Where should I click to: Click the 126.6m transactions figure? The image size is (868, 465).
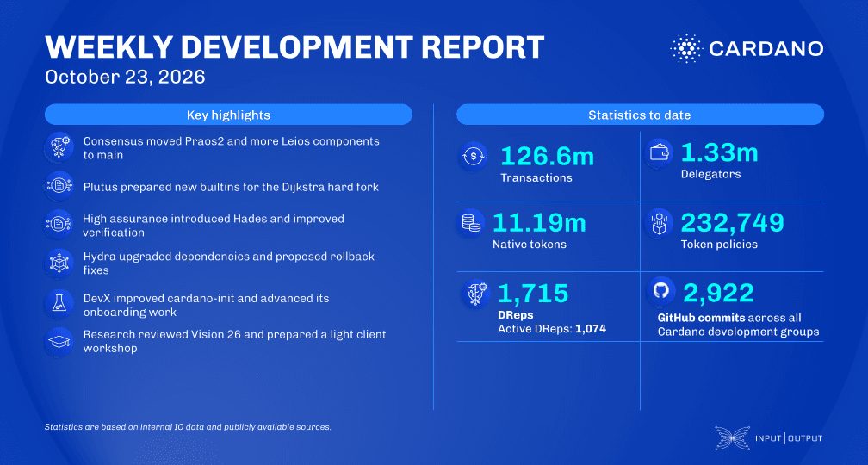point(547,157)
